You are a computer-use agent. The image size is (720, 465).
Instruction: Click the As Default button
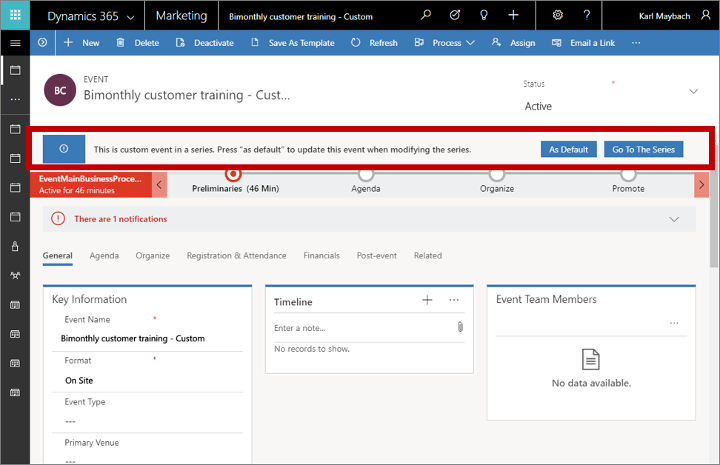click(568, 149)
